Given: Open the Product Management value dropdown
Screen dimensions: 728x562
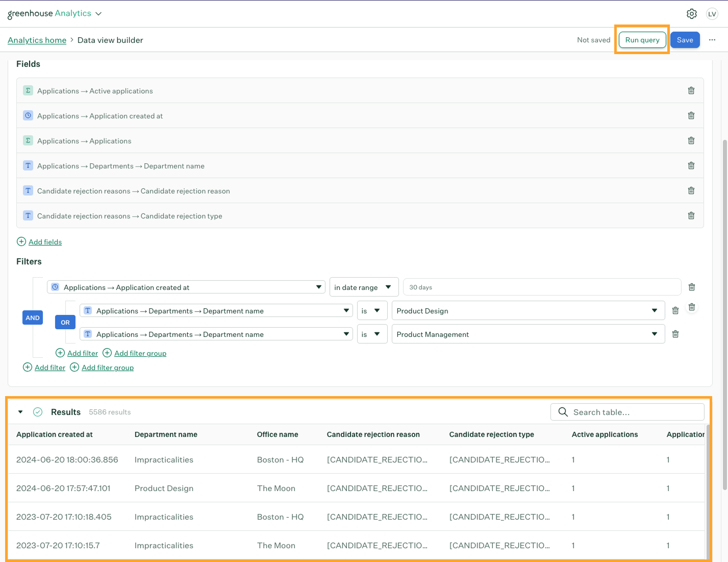Looking at the screenshot, I should tap(529, 334).
